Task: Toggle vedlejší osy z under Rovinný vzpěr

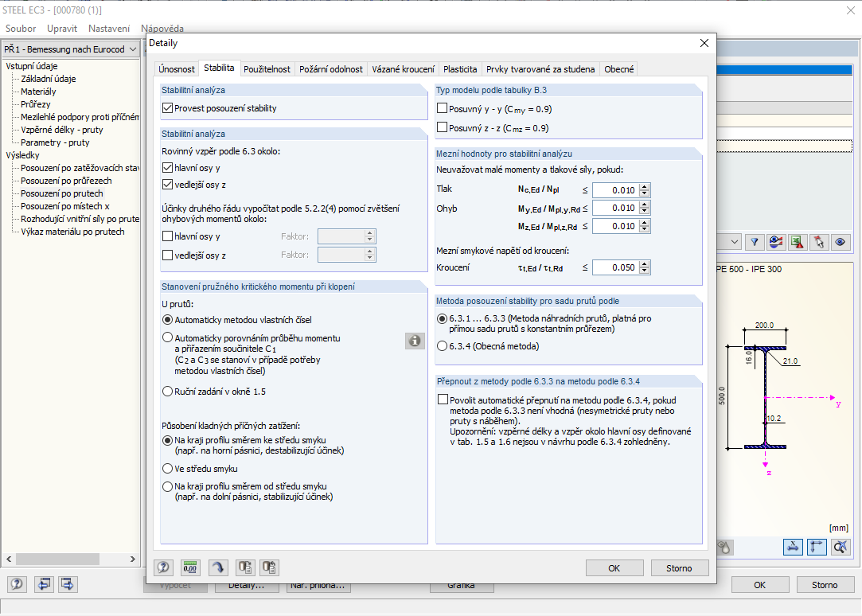Action: tap(168, 185)
